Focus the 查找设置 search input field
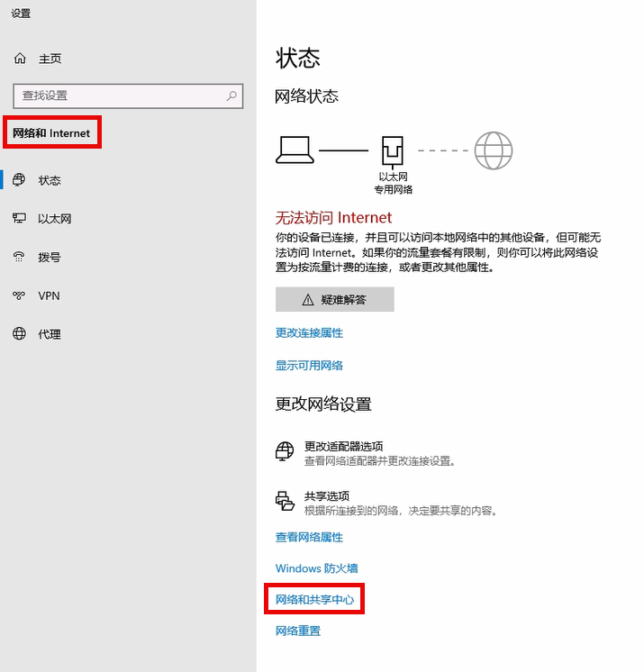 tap(117, 95)
